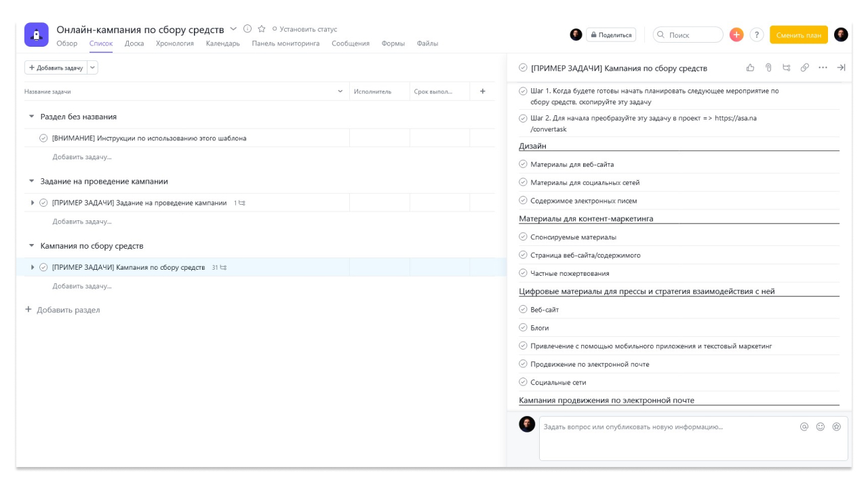
Task: Mark 'Материалы для веб-сайта' subtask complete
Action: click(523, 164)
